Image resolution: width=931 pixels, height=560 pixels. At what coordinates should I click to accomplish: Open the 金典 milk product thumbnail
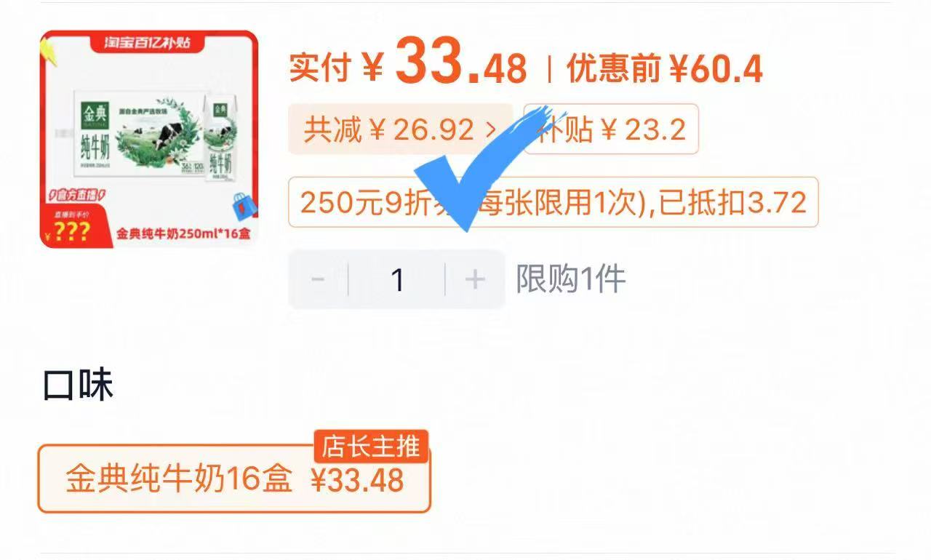coord(149,139)
